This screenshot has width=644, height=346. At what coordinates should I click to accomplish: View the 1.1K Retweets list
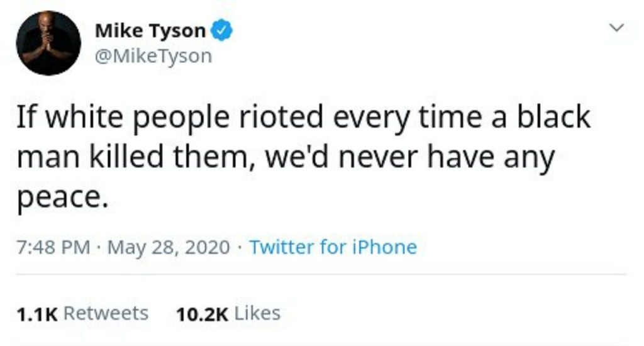(x=82, y=313)
